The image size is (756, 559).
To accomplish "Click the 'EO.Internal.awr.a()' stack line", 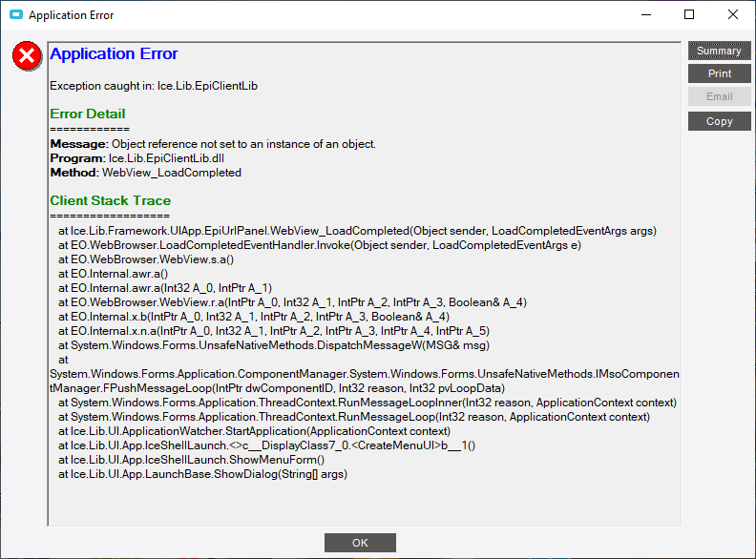I will 114,274.
